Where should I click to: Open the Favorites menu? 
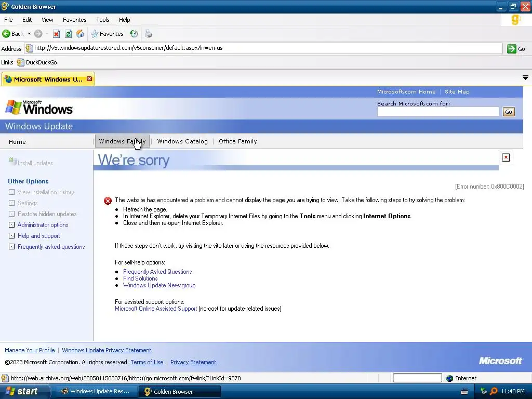75,20
